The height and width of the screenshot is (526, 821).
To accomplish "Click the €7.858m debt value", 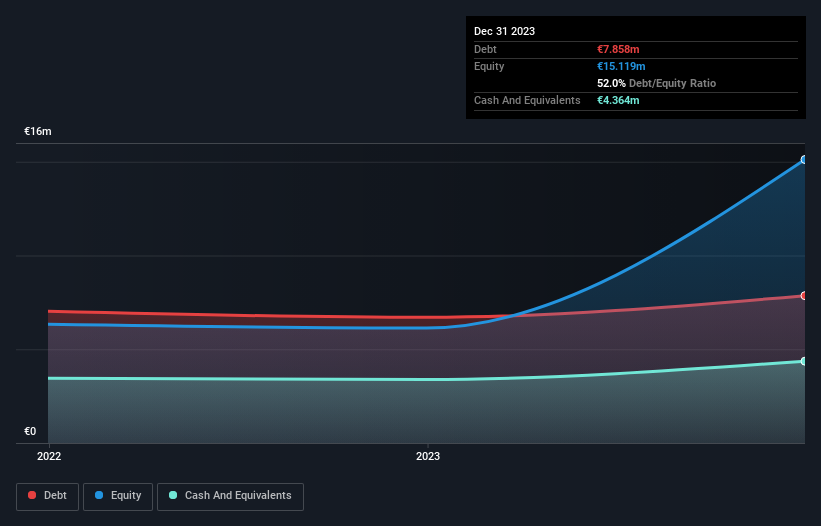I will (x=618, y=49).
